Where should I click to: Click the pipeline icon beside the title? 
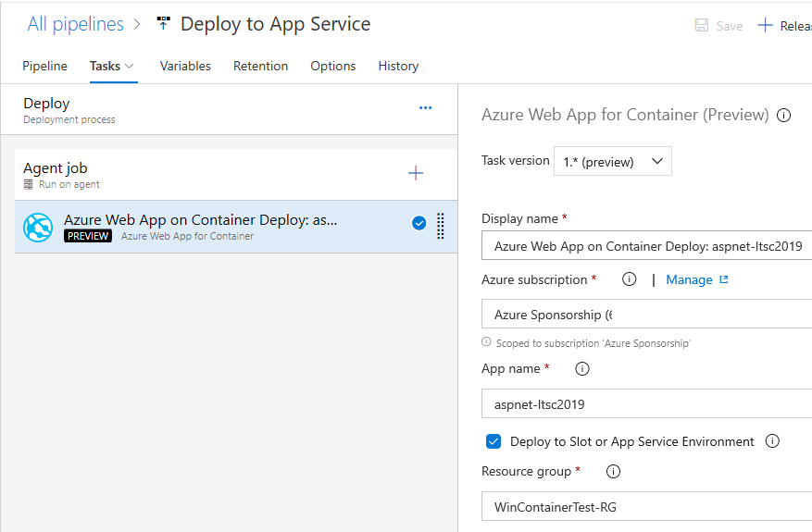click(x=164, y=24)
